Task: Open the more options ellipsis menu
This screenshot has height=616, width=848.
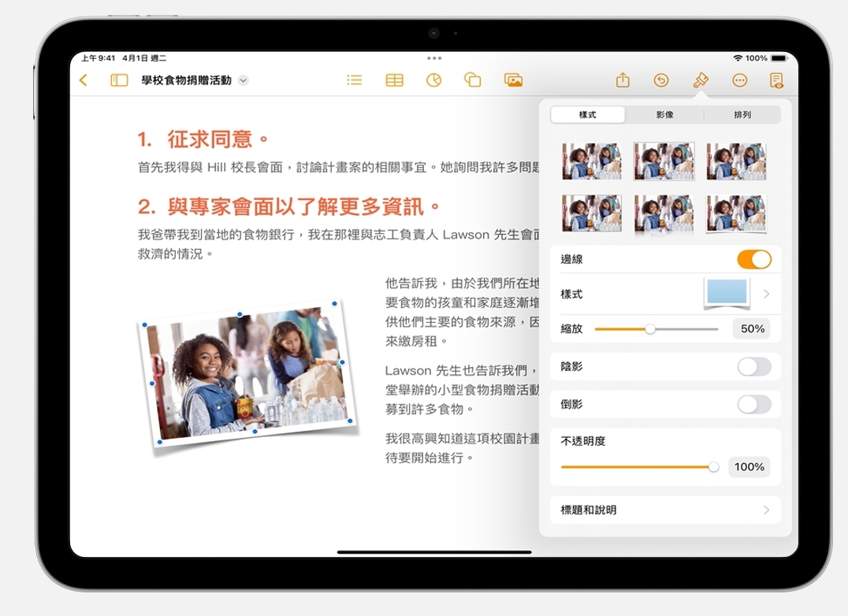Action: click(739, 80)
